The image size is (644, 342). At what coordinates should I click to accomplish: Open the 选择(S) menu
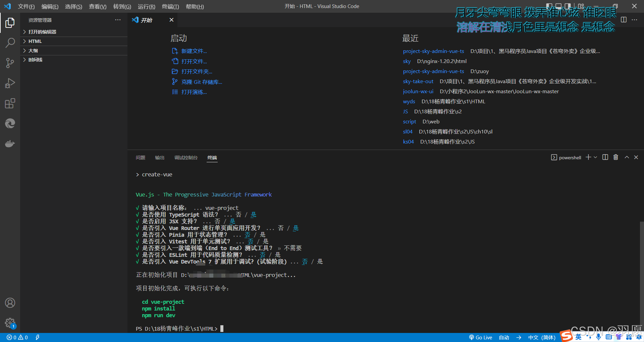73,6
